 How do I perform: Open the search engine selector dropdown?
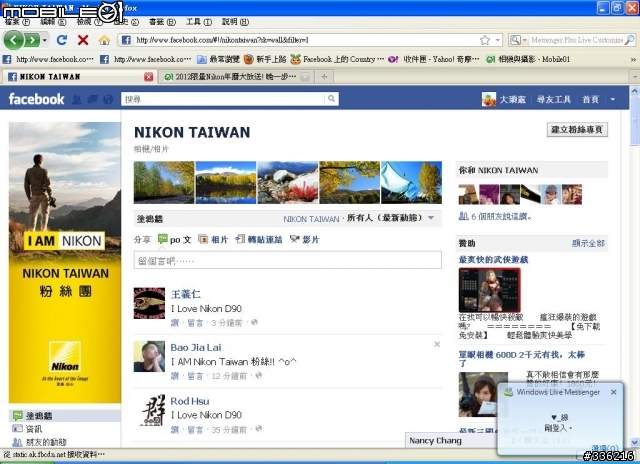(x=518, y=40)
